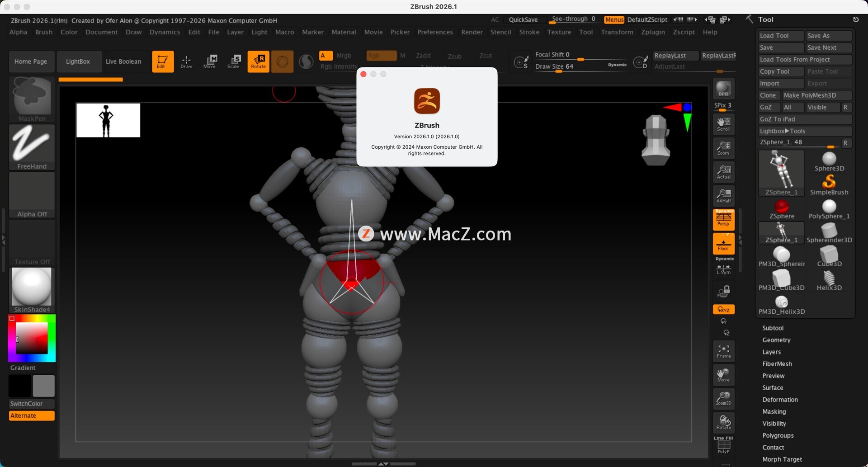Select the Draw mode icon
868x467 pixels.
point(186,61)
